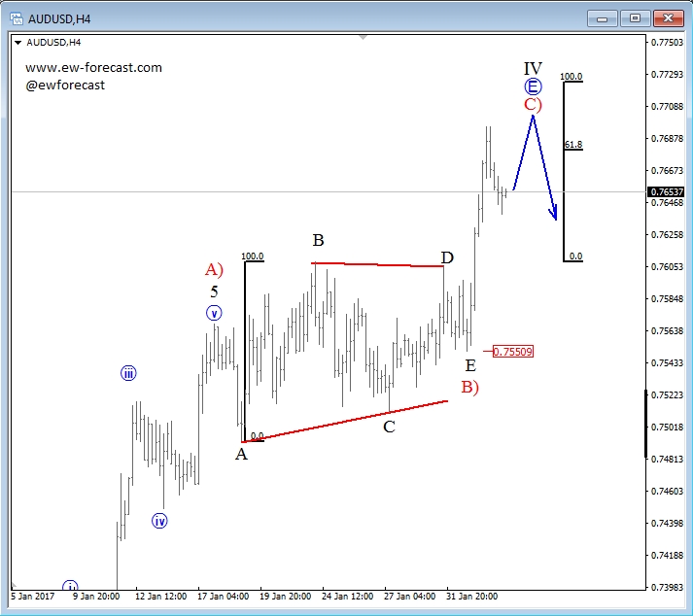Click the 17 Jan 04:00 time axis label
This screenshot has width=693, height=616.
[x=223, y=597]
